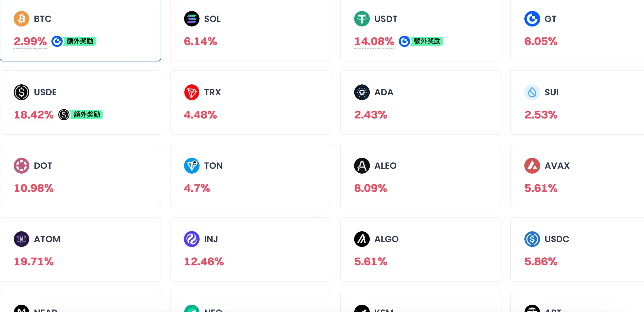Click the Tether USDT coin icon
The height and width of the screenshot is (312, 644).
click(362, 19)
